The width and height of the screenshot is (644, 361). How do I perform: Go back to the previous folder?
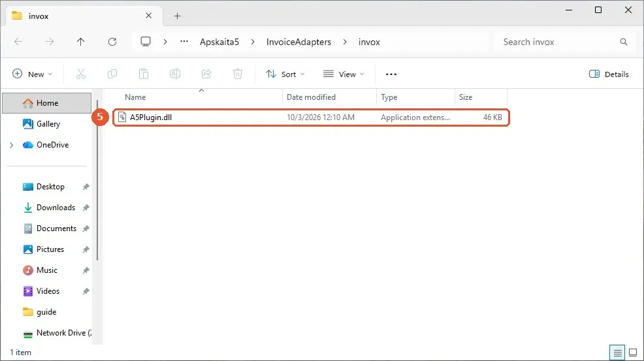click(x=18, y=42)
